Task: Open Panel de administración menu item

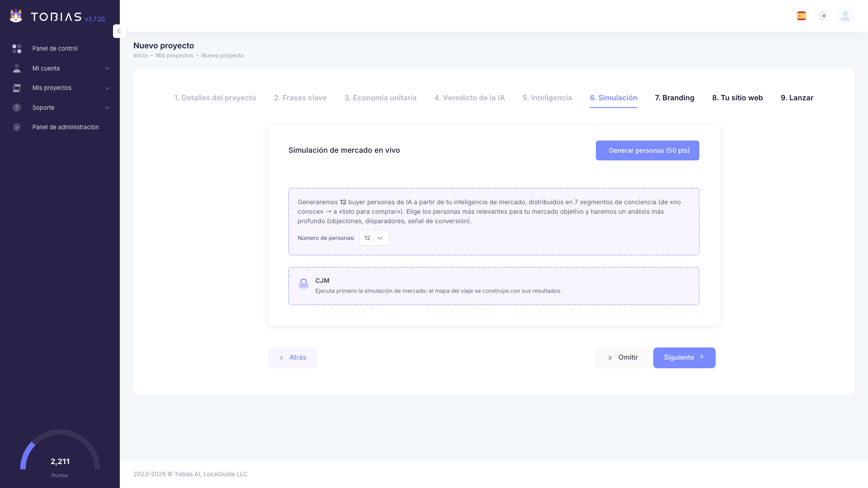Action: click(x=60, y=127)
